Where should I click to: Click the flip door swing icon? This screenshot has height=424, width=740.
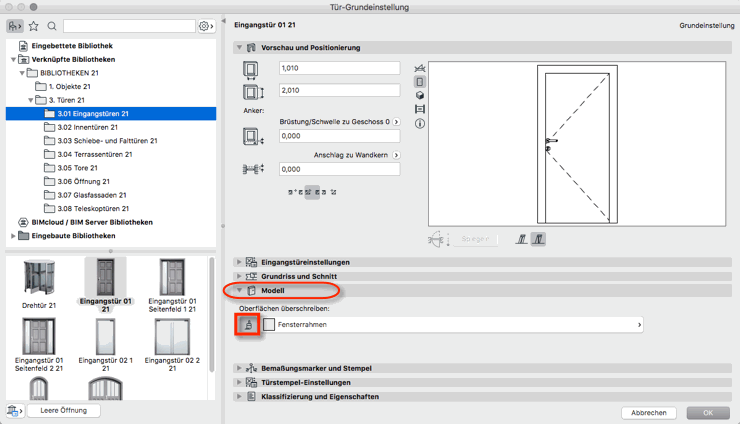(437, 239)
